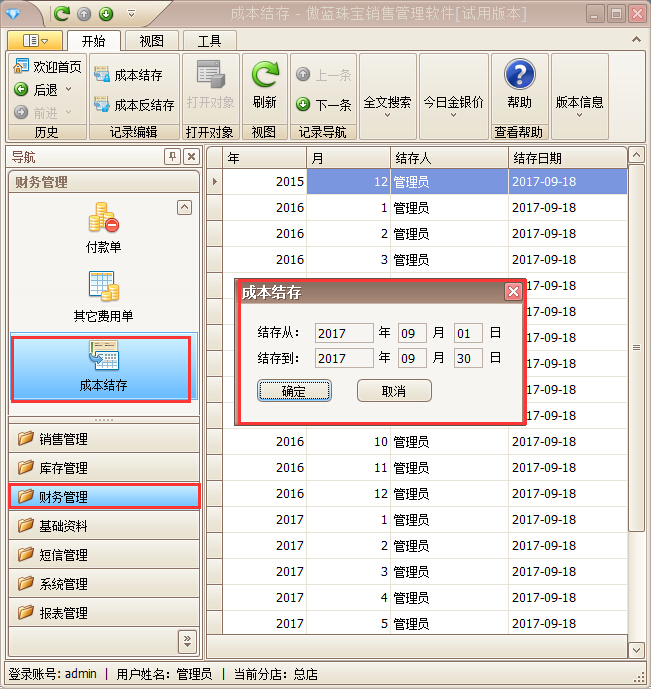The height and width of the screenshot is (689, 651).
Task: Switch to 视图 ribbon tab
Action: coord(151,41)
